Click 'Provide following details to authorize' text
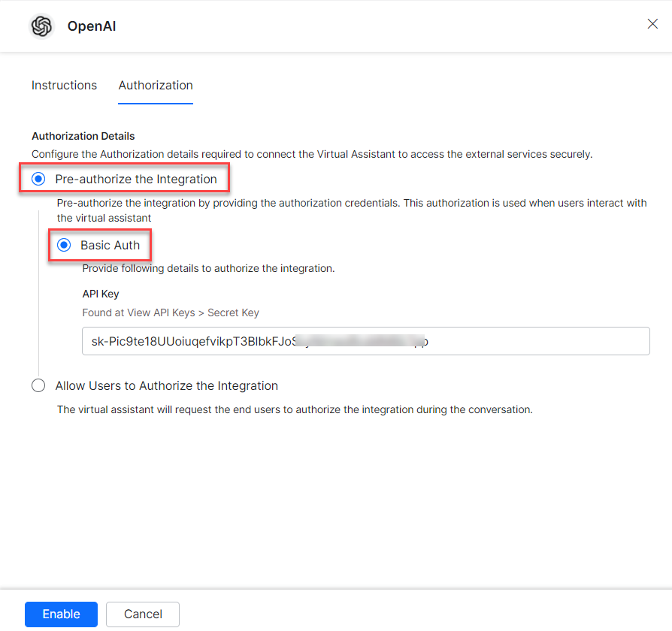This screenshot has width=672, height=631. coord(208,268)
